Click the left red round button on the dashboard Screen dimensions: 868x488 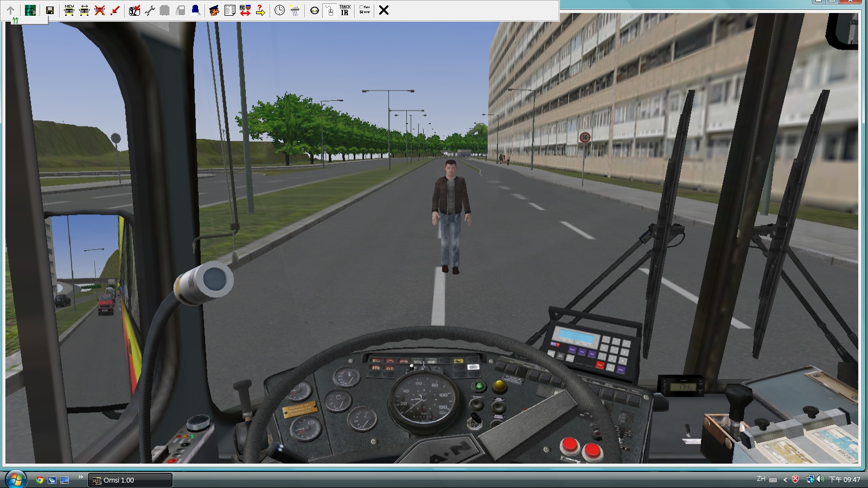(570, 446)
